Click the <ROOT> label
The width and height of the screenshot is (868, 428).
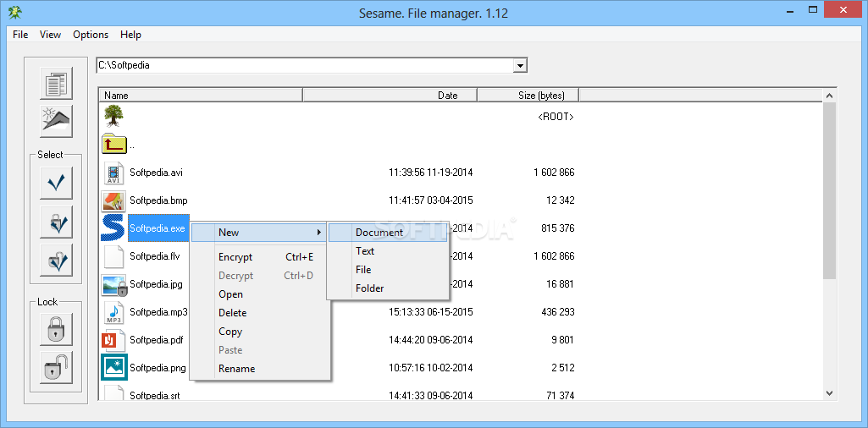tap(556, 118)
